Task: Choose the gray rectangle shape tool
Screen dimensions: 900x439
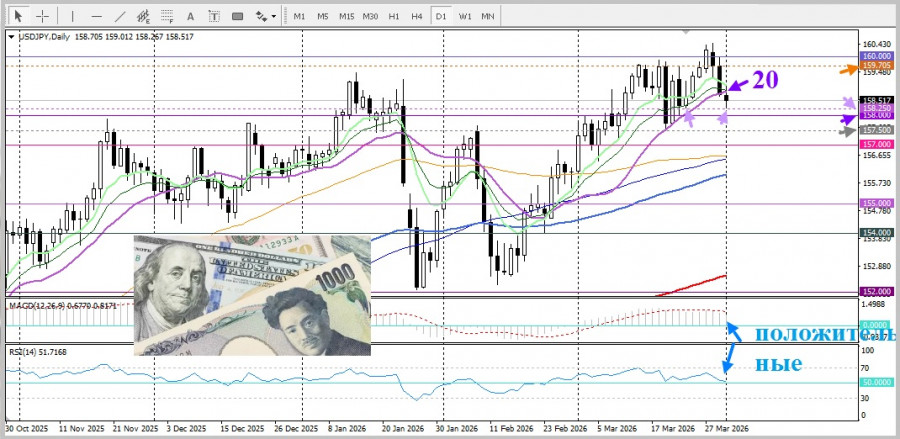Action: [x=237, y=16]
